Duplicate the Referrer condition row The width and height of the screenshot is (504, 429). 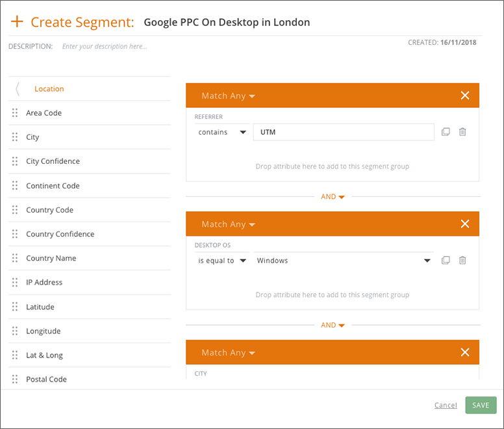(x=446, y=132)
